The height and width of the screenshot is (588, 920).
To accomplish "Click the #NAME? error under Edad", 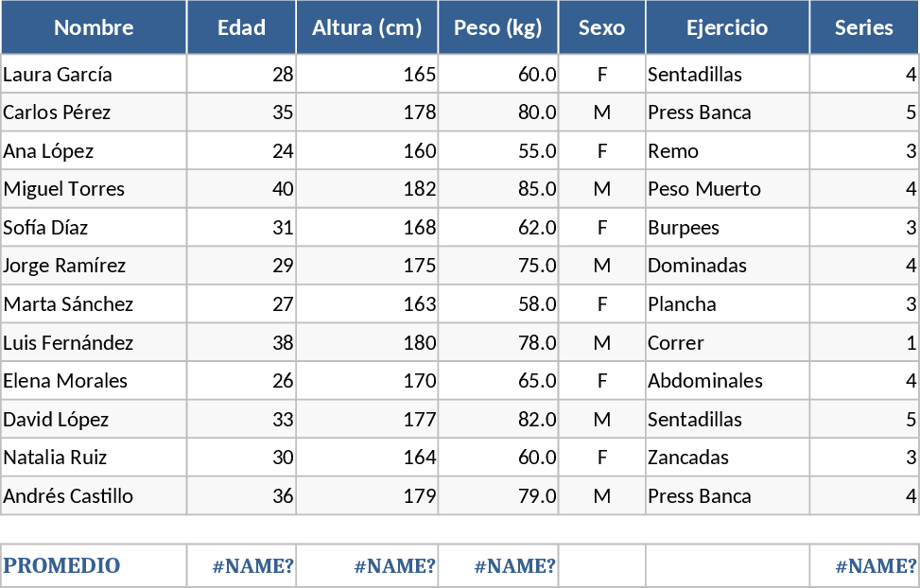I will 242,566.
